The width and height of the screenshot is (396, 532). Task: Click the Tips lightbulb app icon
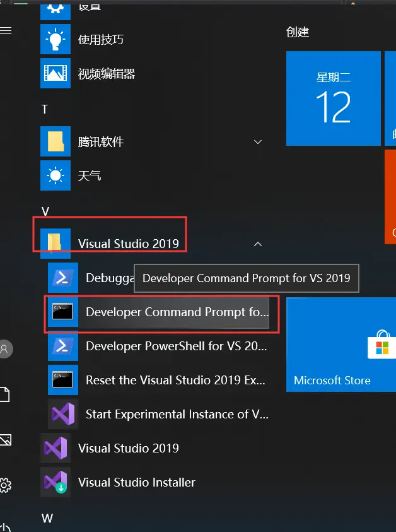(55, 39)
